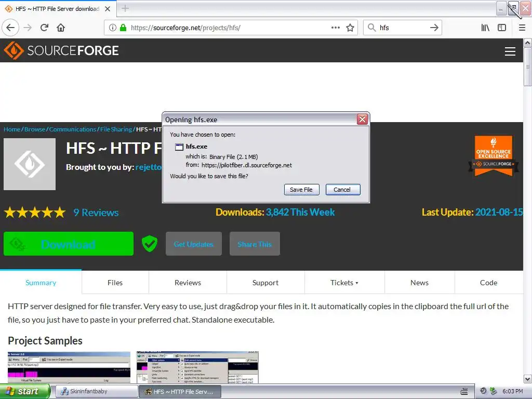Click the hfs search input field

pos(402,28)
